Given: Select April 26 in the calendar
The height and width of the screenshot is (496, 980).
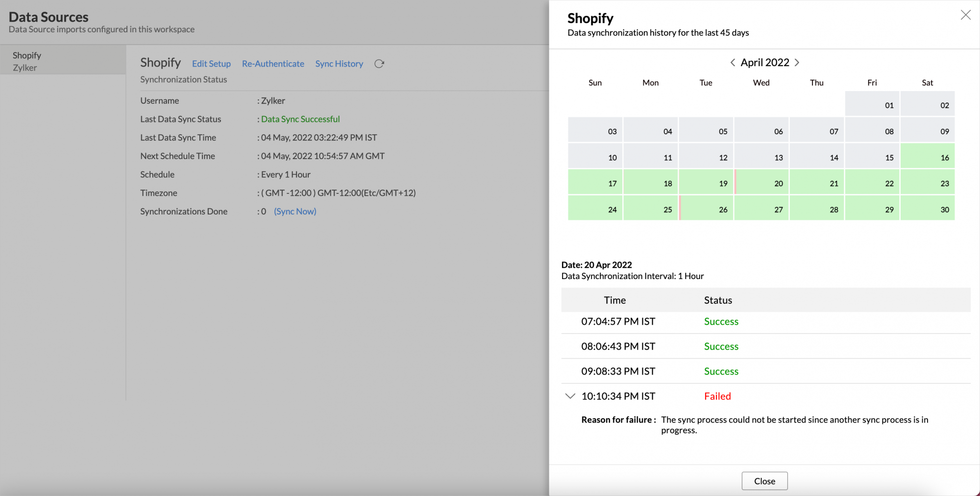Looking at the screenshot, I should click(x=706, y=208).
